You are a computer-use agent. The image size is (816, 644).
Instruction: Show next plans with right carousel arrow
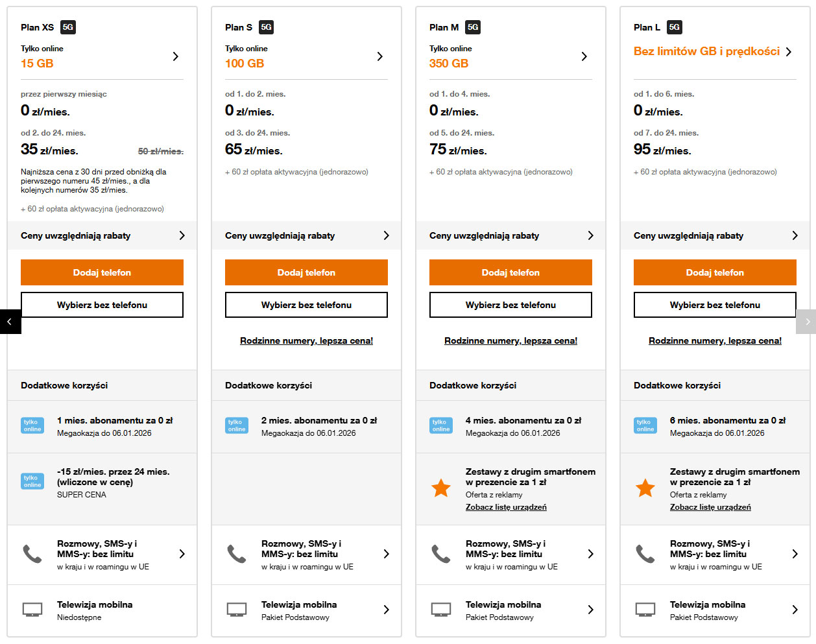click(806, 322)
